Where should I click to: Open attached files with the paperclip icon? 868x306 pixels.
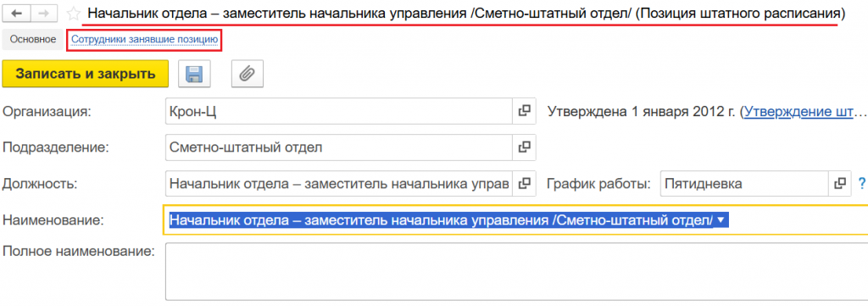click(x=247, y=74)
